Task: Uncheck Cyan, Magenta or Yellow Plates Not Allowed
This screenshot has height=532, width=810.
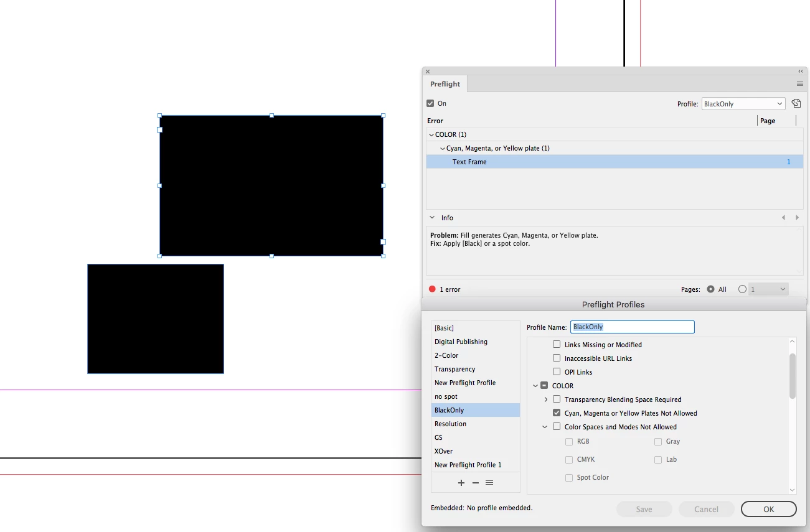Action: (557, 413)
